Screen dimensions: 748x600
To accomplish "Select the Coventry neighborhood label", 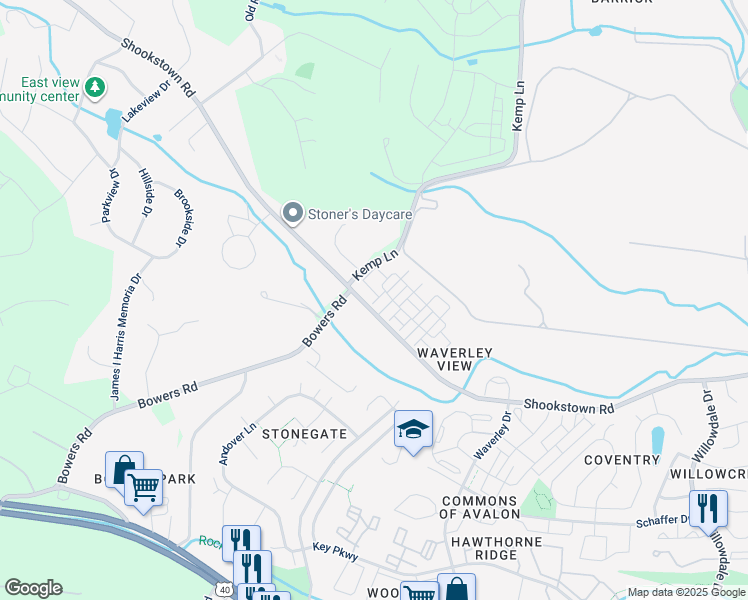I will pyautogui.click(x=622, y=460).
